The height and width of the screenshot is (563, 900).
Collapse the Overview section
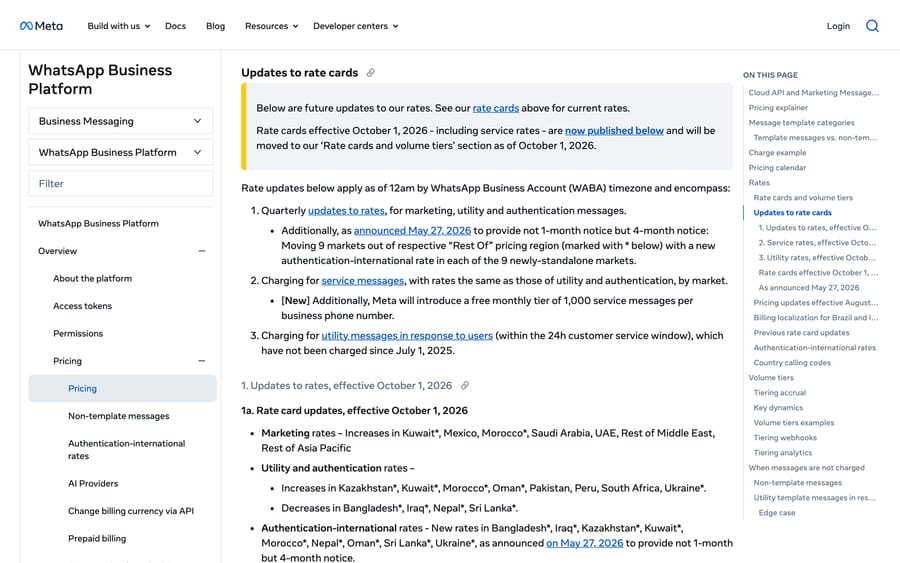click(201, 251)
